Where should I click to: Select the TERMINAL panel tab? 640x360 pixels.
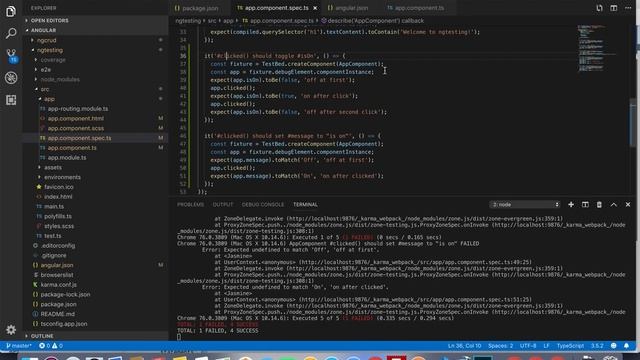(x=305, y=204)
